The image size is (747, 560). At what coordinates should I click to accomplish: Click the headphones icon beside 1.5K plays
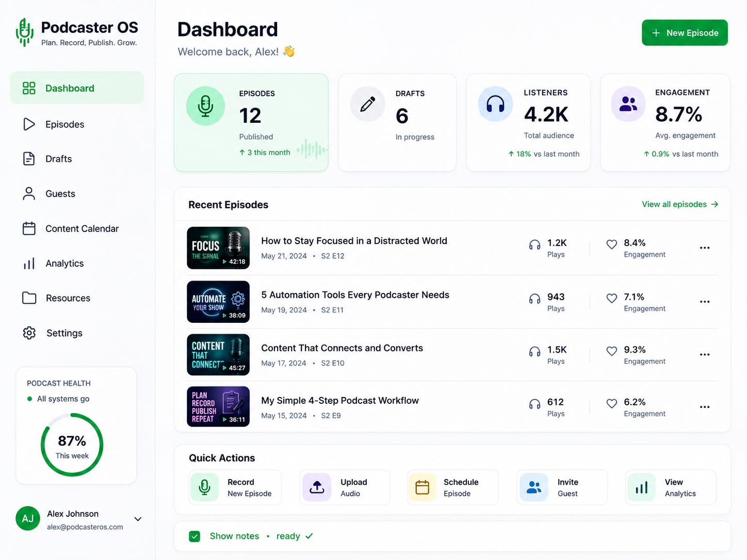click(x=534, y=352)
